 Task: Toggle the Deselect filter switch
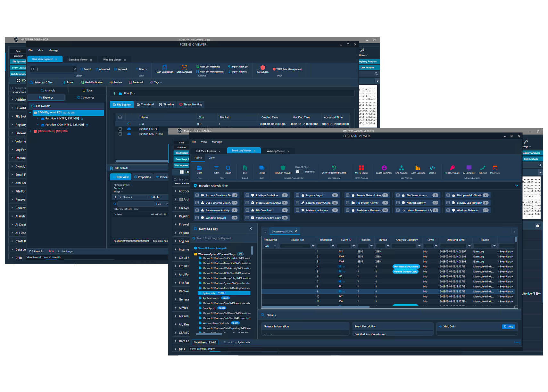[x=299, y=172]
